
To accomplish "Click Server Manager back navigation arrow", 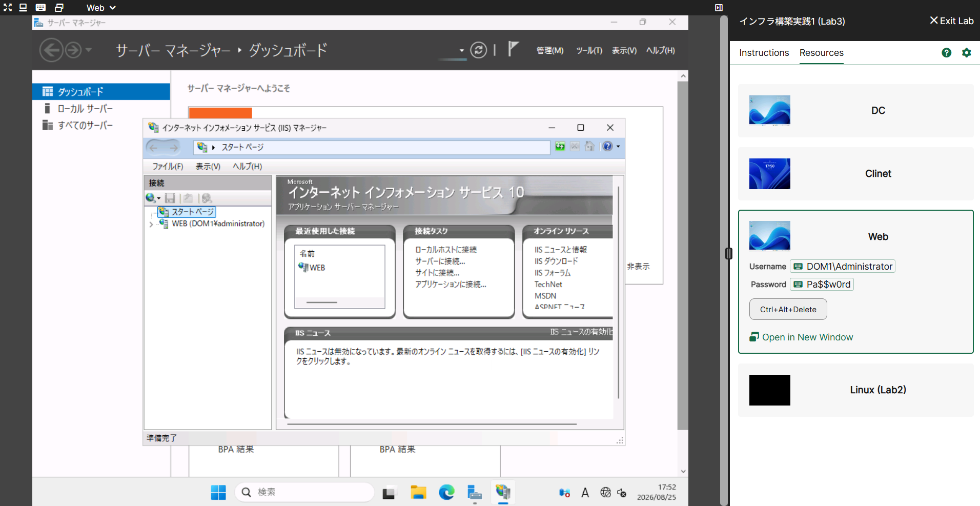I will 51,50.
